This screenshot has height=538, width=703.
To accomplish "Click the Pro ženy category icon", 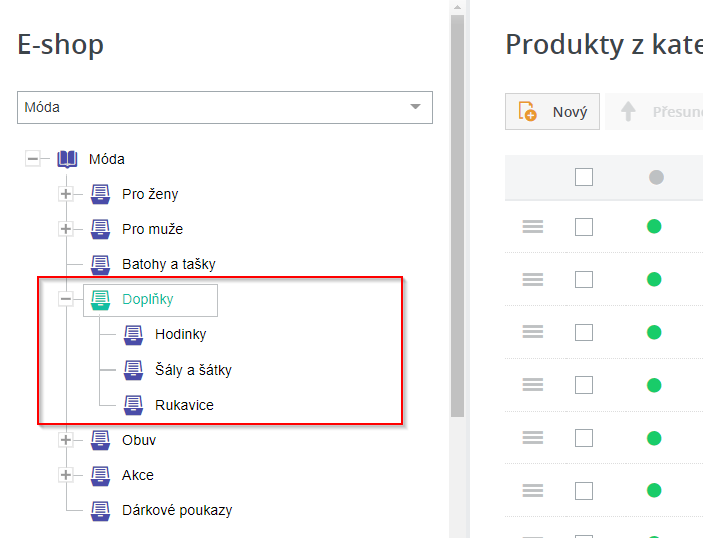I will pyautogui.click(x=100, y=194).
